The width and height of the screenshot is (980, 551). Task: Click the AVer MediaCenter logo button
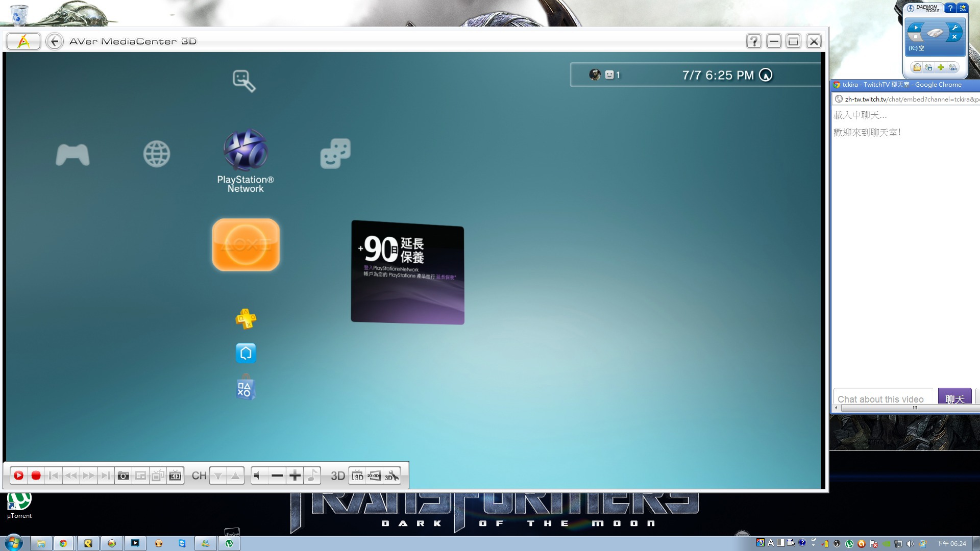click(23, 41)
